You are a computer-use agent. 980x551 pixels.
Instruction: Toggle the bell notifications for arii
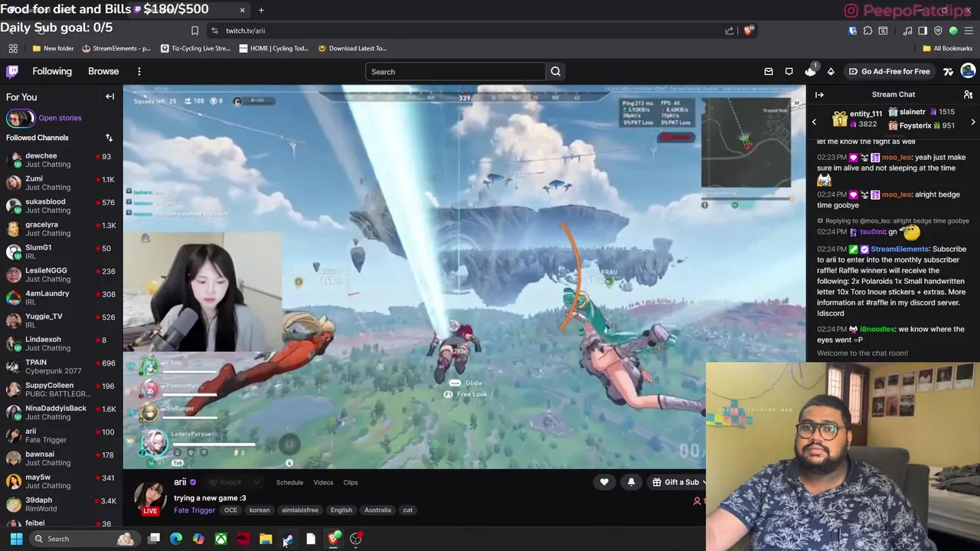point(631,482)
